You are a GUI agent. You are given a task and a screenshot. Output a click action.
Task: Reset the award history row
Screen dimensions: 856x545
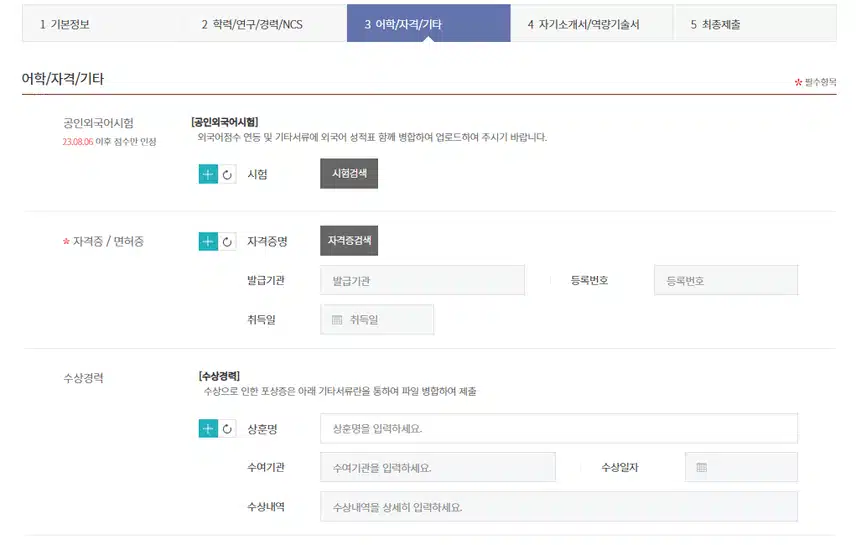point(227,429)
